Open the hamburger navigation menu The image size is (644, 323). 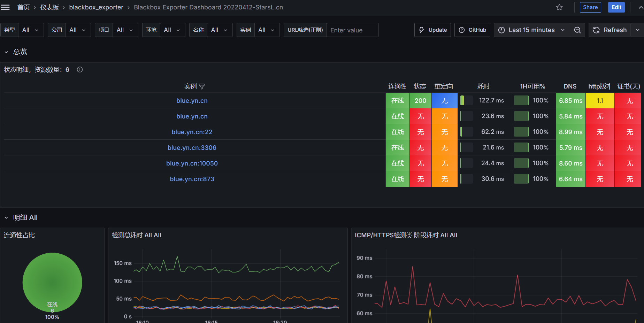click(5, 7)
